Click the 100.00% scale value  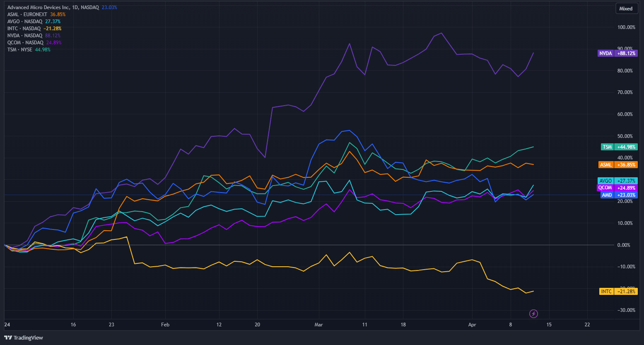point(626,27)
